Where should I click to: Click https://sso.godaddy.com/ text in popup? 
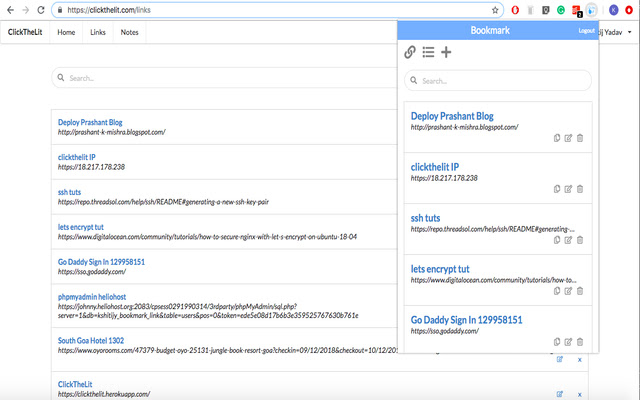(x=444, y=331)
